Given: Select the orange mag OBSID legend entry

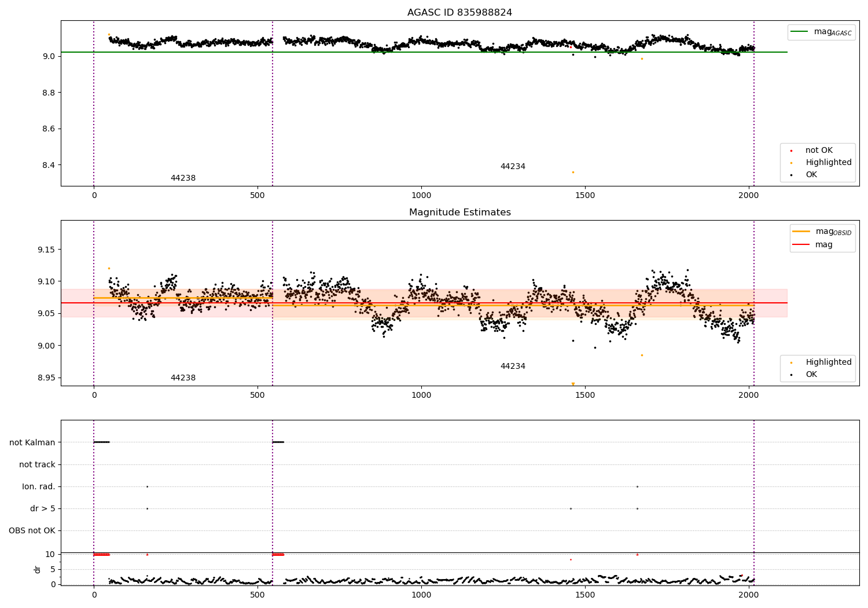Looking at the screenshot, I should point(822,232).
